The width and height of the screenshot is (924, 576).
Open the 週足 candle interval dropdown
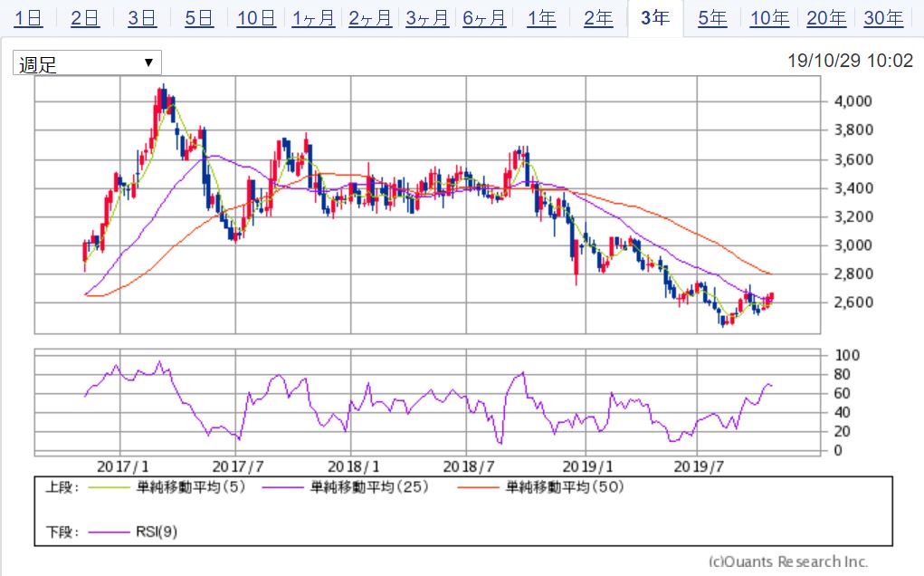click(87, 63)
